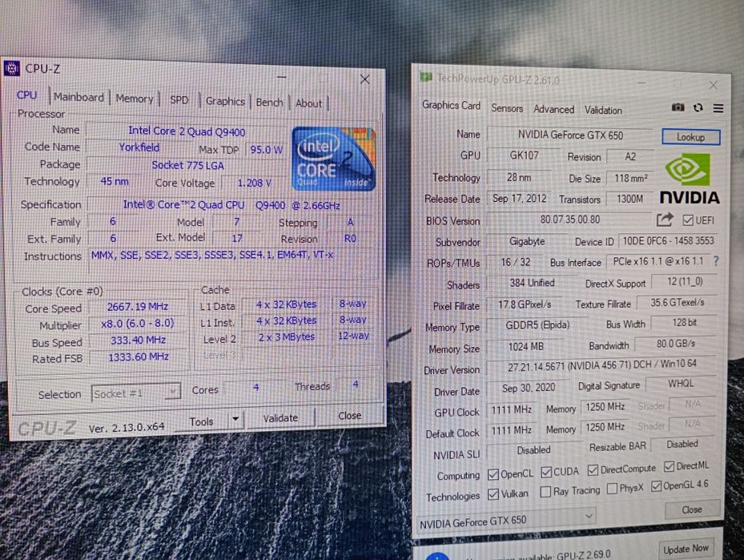Switch to the Bench tab

click(x=270, y=103)
